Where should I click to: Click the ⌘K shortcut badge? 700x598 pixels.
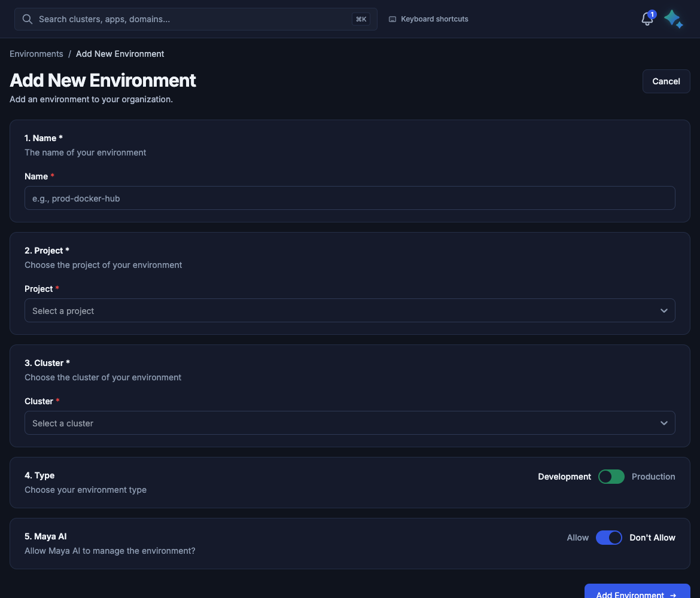coord(361,19)
